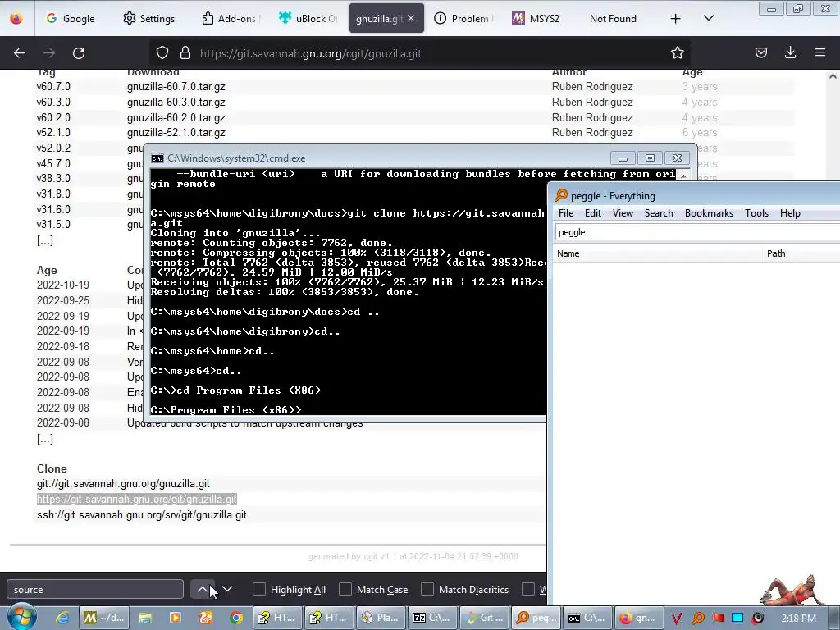Open the Windows Start orb
This screenshot has width=840, height=630.
tap(21, 617)
